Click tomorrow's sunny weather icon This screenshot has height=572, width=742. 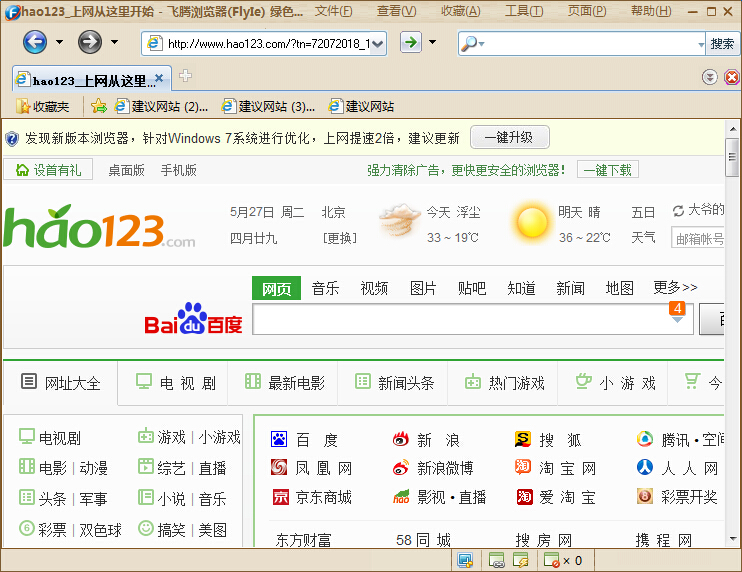532,222
